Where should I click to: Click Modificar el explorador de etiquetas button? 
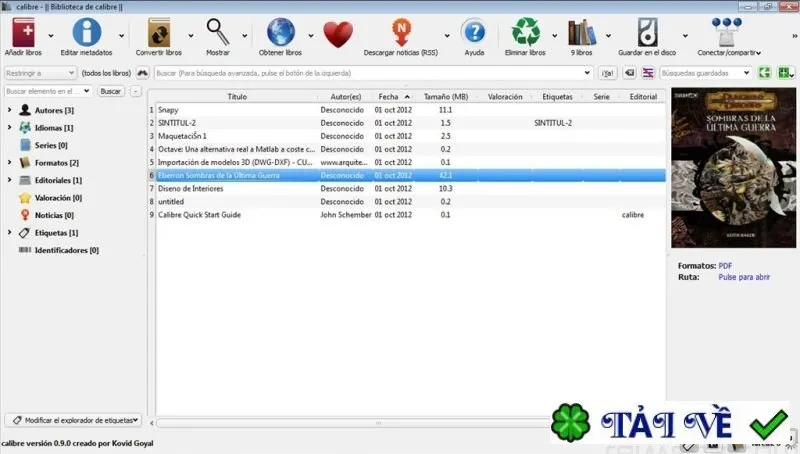tap(73, 420)
